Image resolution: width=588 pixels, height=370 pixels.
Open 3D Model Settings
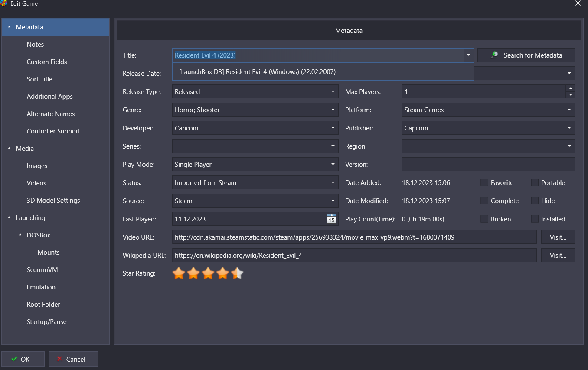click(53, 201)
